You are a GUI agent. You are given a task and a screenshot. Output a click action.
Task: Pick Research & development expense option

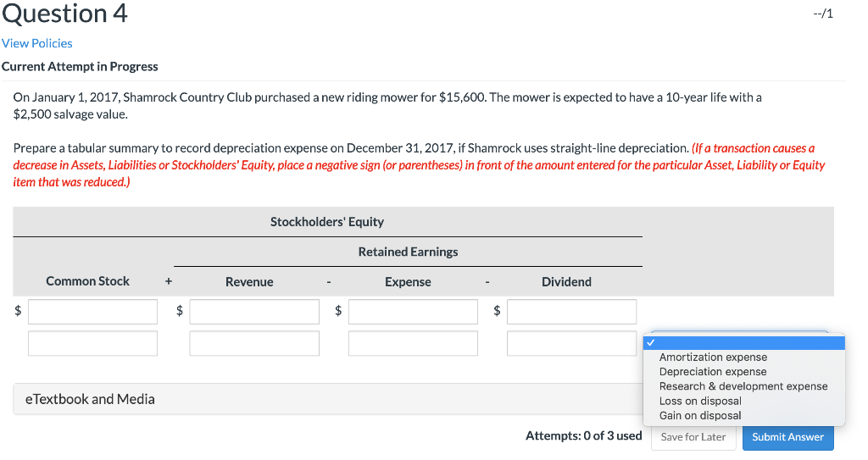click(x=744, y=386)
